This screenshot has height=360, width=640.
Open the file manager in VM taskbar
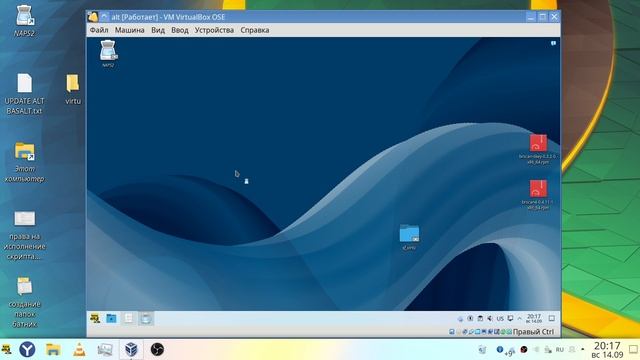[111, 318]
